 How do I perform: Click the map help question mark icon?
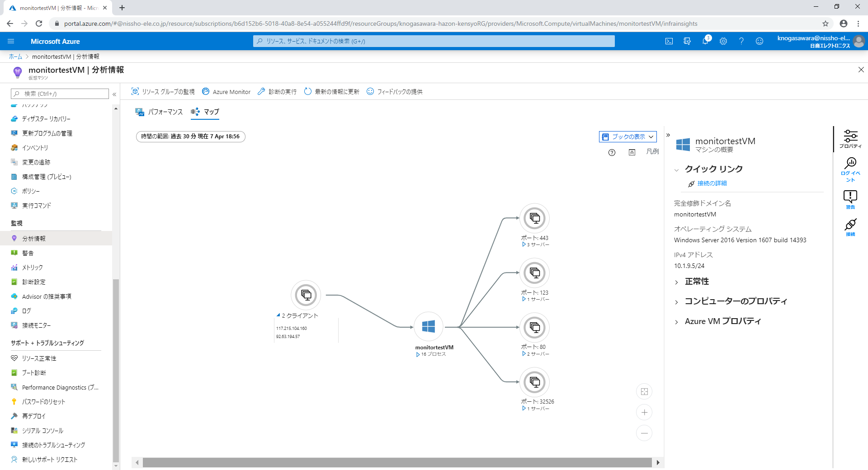[x=612, y=152]
